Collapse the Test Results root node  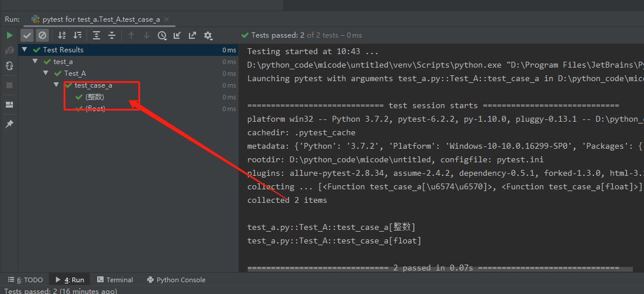point(24,49)
